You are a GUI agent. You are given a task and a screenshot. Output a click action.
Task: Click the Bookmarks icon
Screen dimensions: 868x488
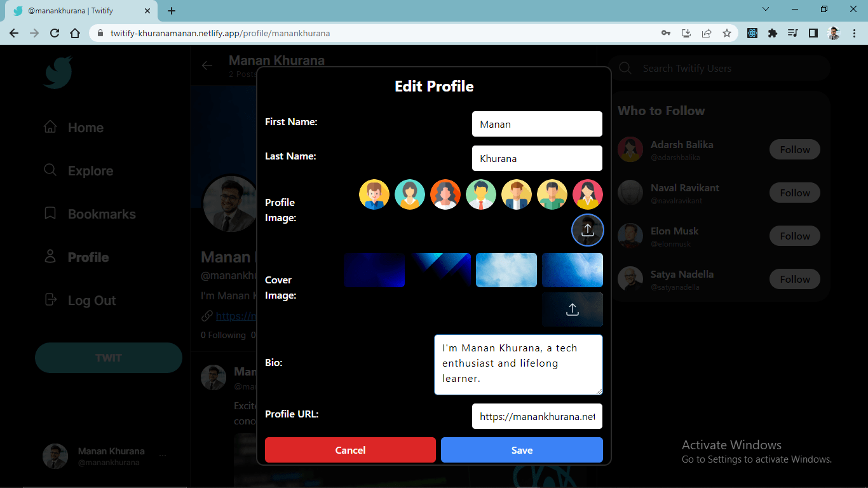50,213
